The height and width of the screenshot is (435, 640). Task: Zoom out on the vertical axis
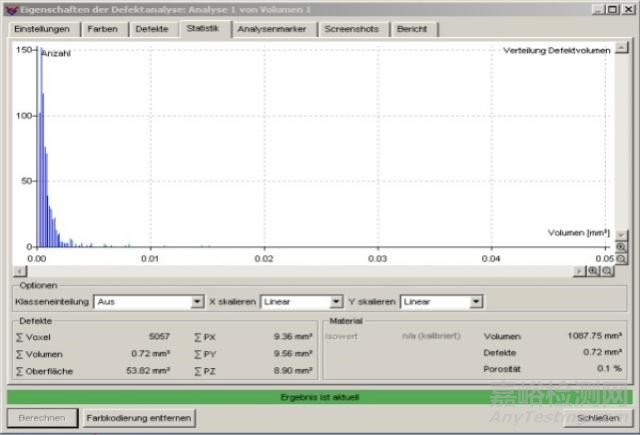621,257
